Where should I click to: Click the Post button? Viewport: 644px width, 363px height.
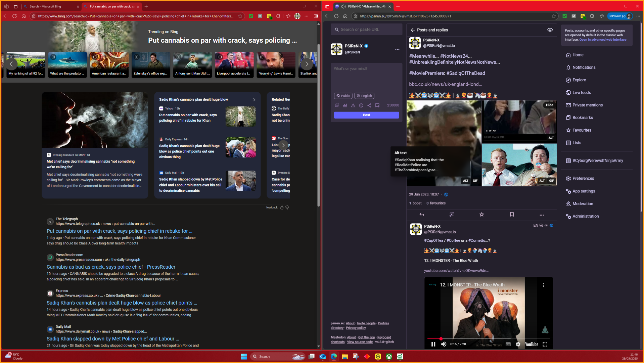[366, 115]
